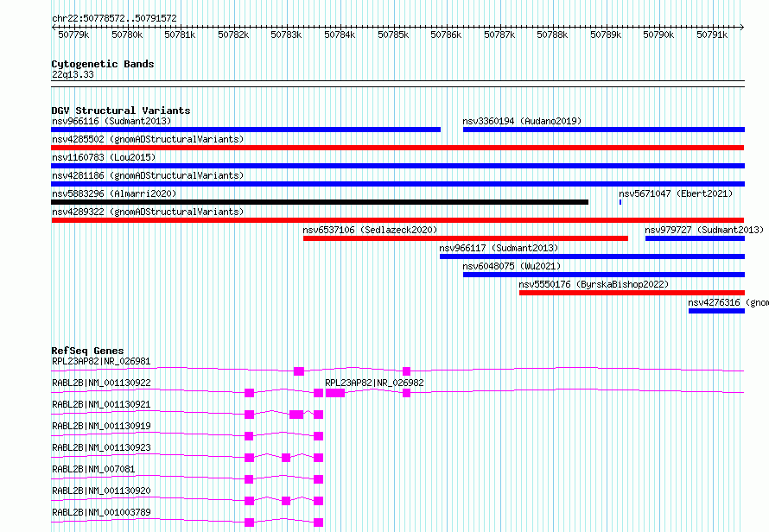Viewport: 769px width, 532px height.
Task: Select the RABL2B|NM_007081 transcript label
Action: click(x=93, y=469)
